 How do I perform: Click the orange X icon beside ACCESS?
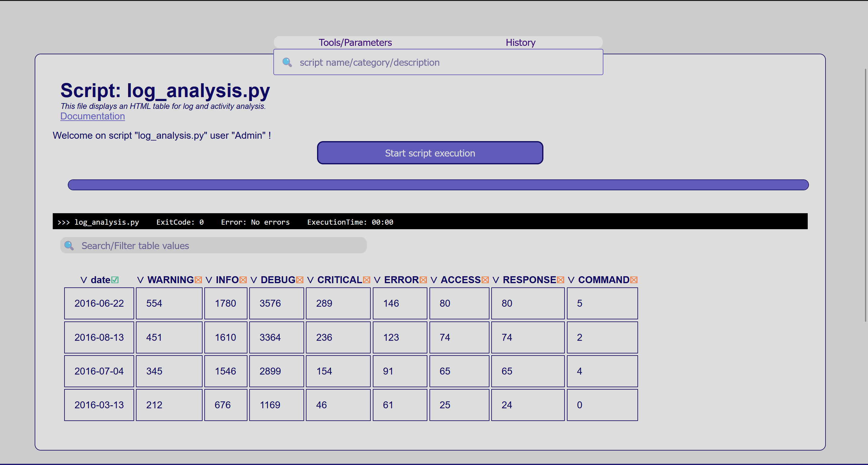coord(485,280)
